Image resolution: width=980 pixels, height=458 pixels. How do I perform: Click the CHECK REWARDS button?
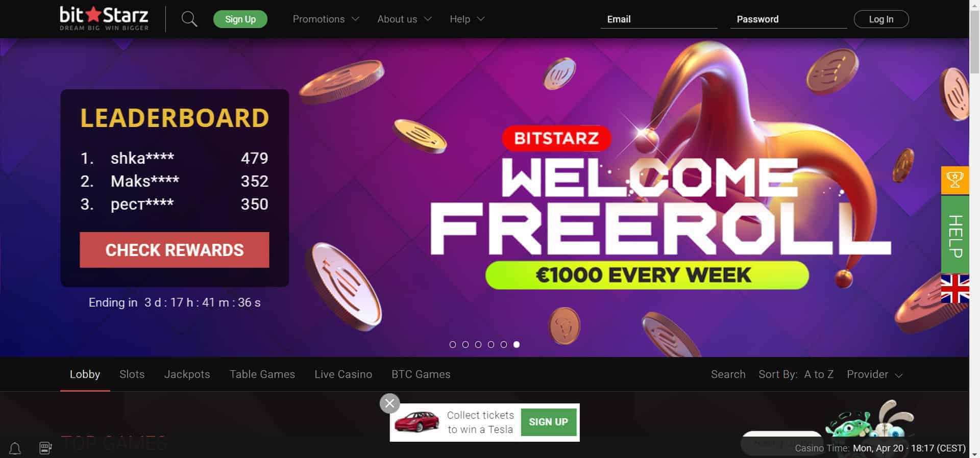pos(175,250)
